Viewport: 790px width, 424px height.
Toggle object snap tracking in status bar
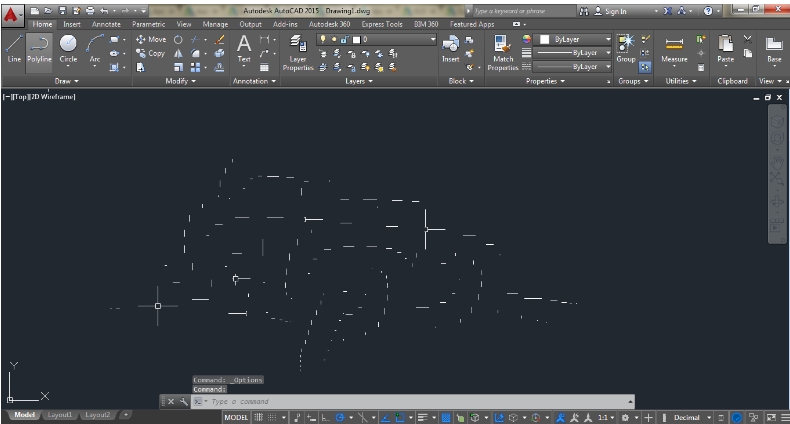click(385, 417)
